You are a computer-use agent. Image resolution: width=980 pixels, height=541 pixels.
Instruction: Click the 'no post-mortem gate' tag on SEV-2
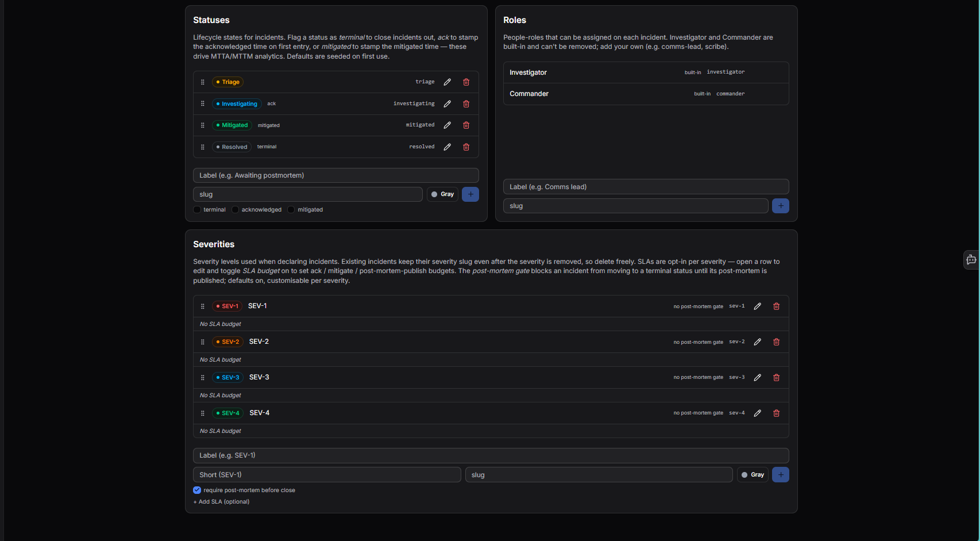(x=698, y=342)
